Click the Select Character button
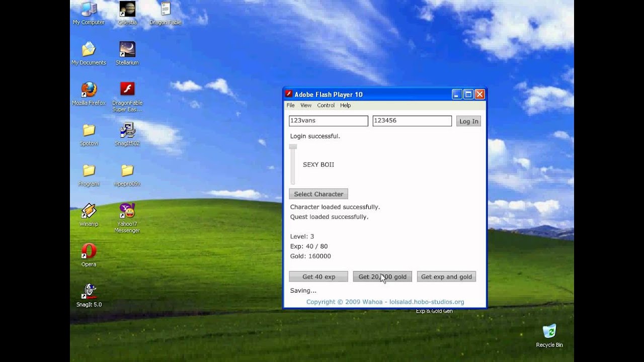 (x=318, y=194)
